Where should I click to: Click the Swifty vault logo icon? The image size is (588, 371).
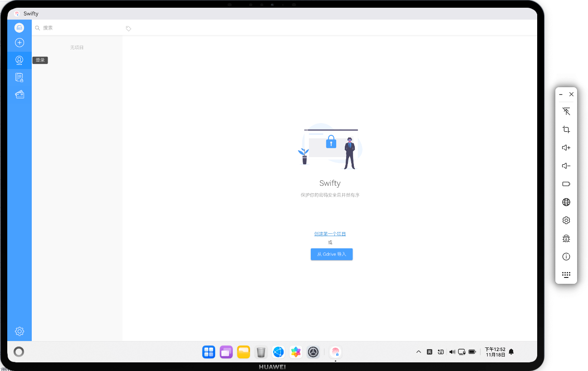pyautogui.click(x=19, y=28)
